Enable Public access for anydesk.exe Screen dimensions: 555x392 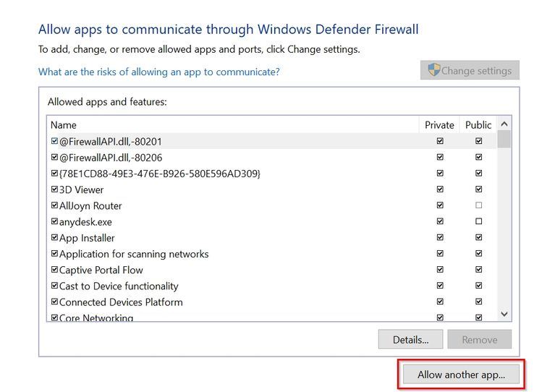pos(478,221)
